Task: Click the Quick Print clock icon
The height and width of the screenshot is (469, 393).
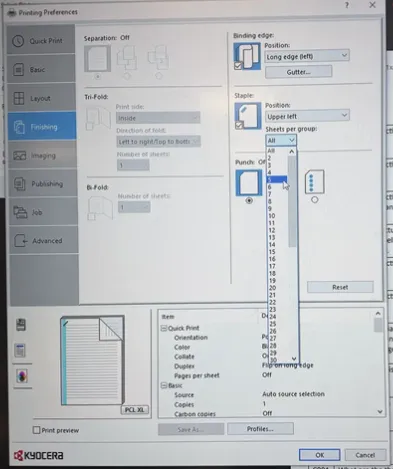Action: [x=18, y=41]
